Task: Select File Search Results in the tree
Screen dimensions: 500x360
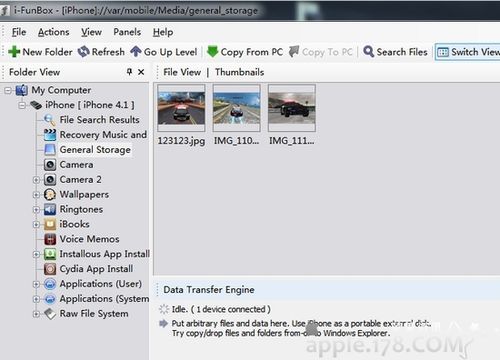Action: (x=99, y=120)
